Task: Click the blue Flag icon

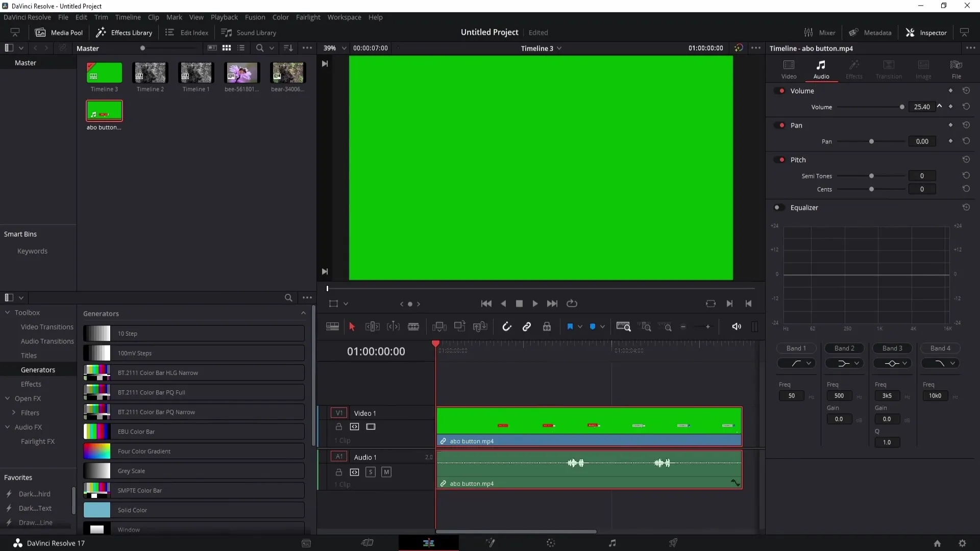Action: (x=570, y=327)
